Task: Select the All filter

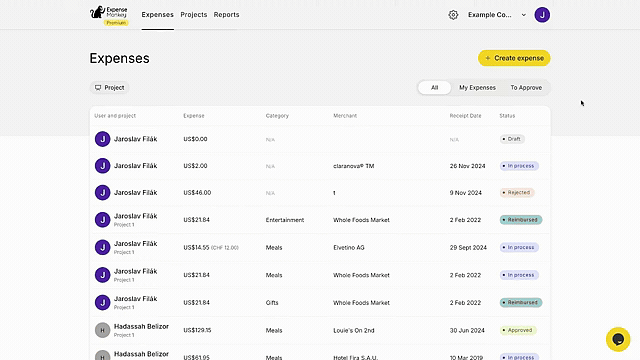Action: [435, 88]
